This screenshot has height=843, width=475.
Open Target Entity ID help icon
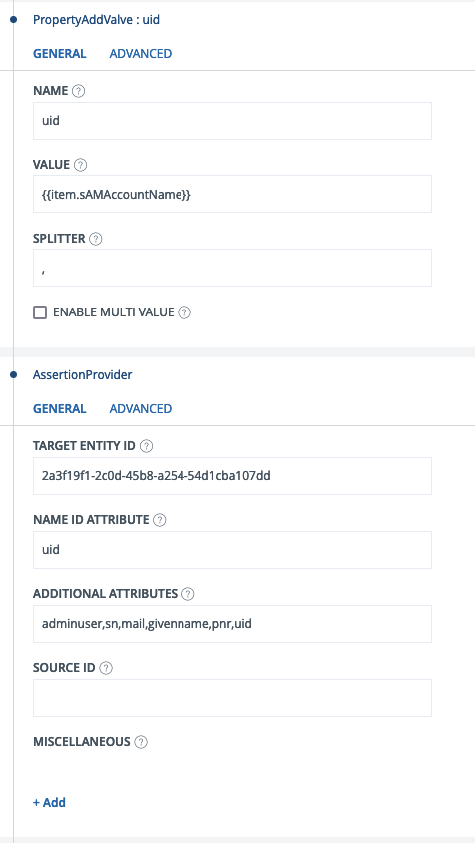point(147,446)
